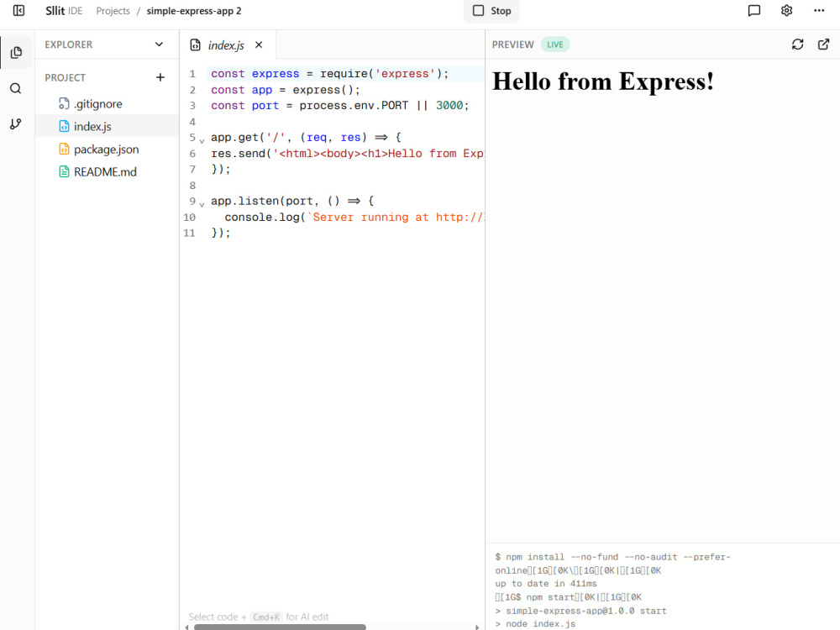Close the index.js editor tab

(x=259, y=45)
